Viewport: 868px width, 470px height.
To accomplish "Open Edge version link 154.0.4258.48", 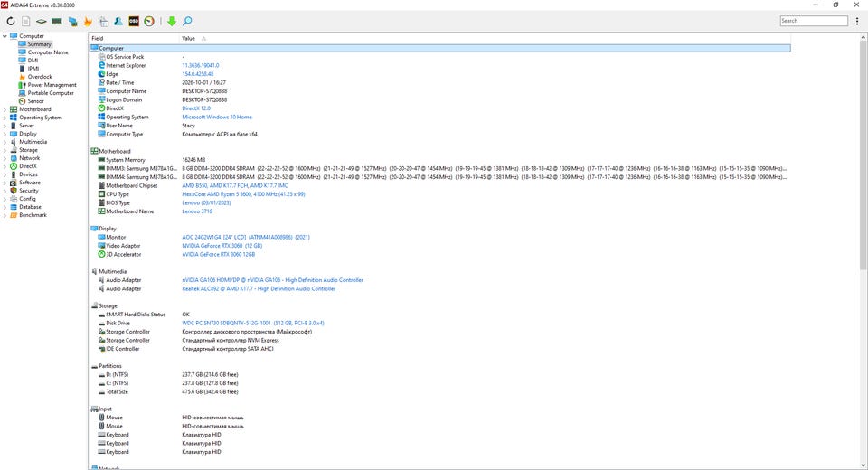I will pyautogui.click(x=198, y=73).
